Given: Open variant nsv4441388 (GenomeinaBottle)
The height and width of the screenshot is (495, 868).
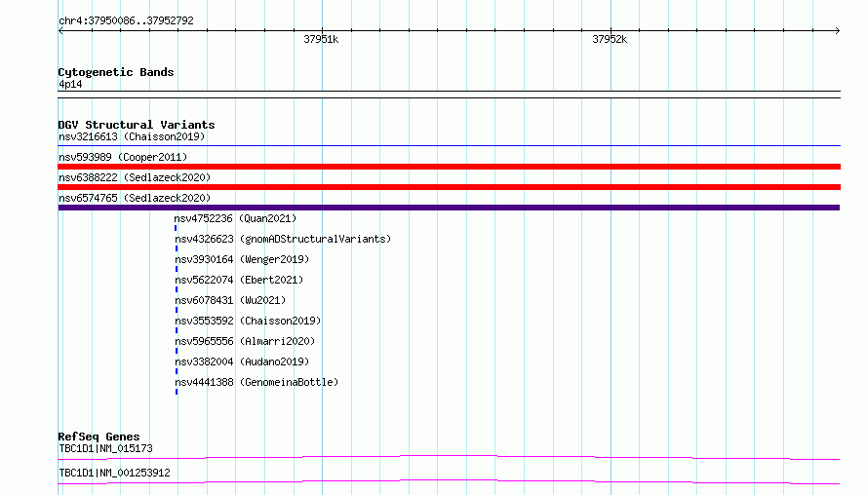Looking at the screenshot, I should (256, 382).
